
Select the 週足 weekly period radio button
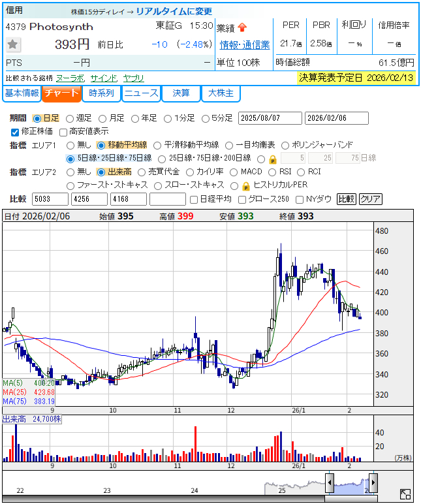coord(70,118)
